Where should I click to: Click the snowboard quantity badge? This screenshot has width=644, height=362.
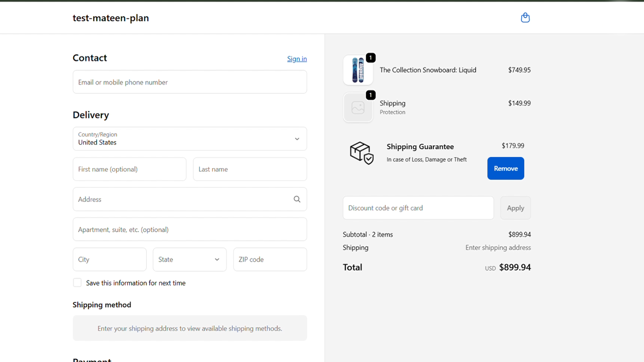tap(371, 58)
